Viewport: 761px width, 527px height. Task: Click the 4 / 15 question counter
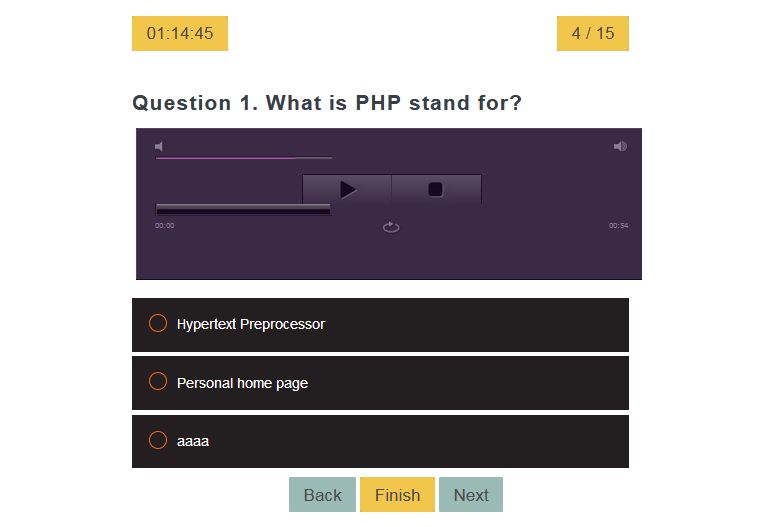[x=593, y=33]
